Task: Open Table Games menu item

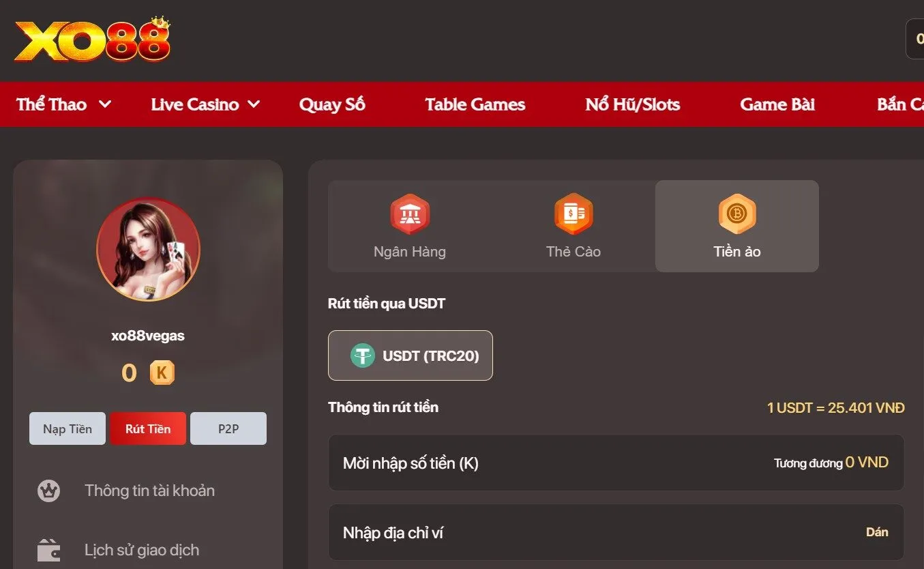Action: (x=475, y=104)
